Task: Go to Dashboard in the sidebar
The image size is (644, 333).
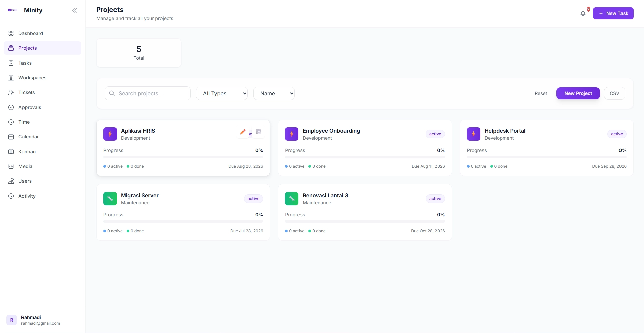Action: (42, 33)
